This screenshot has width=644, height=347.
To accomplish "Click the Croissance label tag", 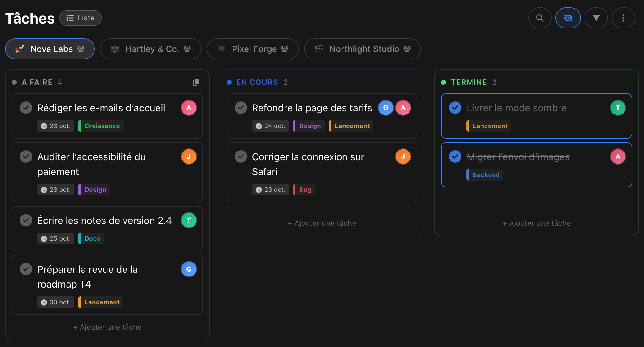I will tap(101, 126).
